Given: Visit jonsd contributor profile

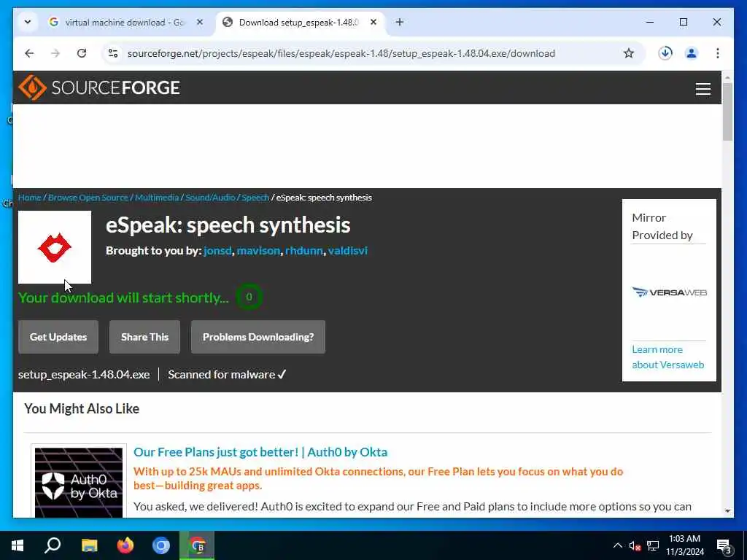Looking at the screenshot, I should pos(217,251).
